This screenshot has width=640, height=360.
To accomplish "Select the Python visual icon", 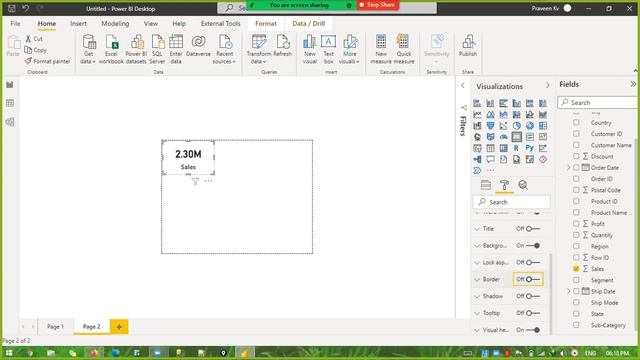I will pos(529,148).
